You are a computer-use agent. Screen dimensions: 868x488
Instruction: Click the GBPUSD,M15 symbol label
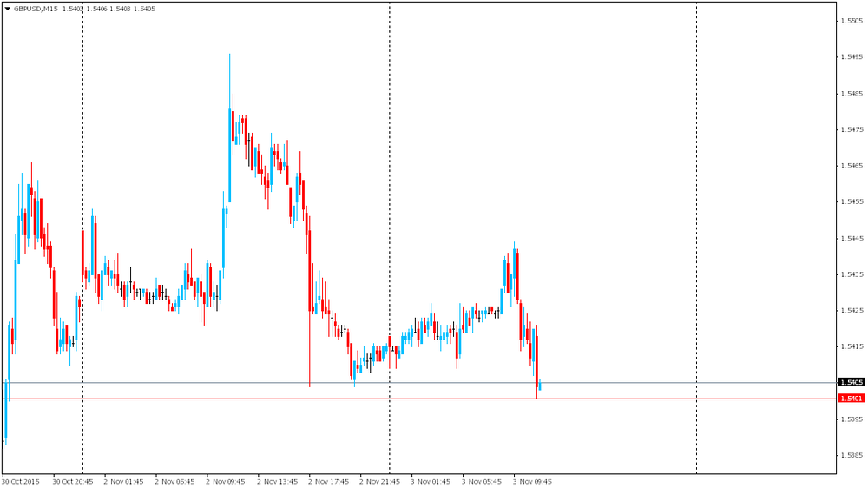coord(36,9)
